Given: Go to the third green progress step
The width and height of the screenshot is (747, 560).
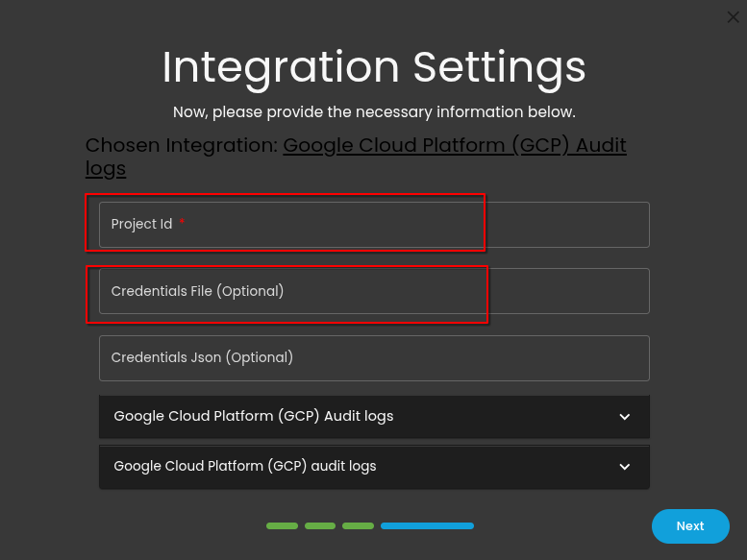Looking at the screenshot, I should pos(358,526).
